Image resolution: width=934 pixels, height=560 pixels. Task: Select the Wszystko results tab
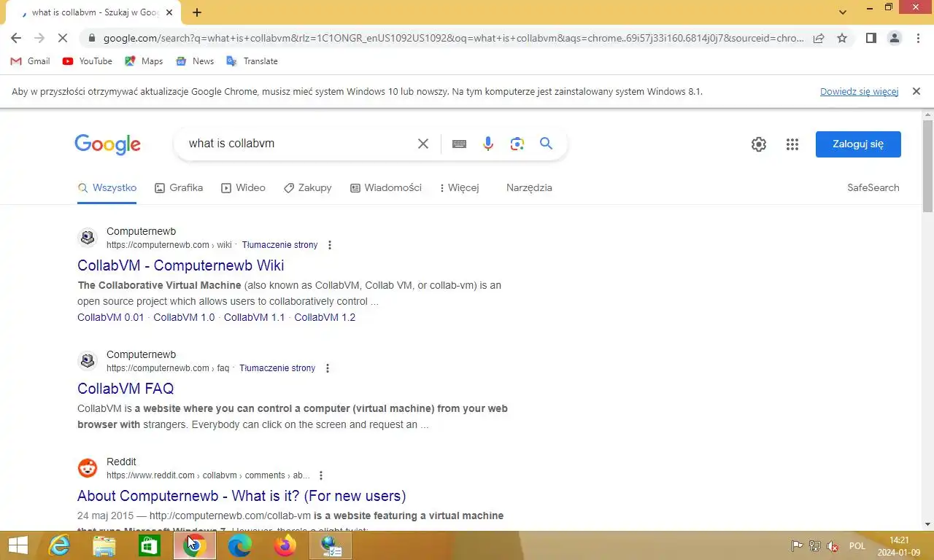coord(107,187)
